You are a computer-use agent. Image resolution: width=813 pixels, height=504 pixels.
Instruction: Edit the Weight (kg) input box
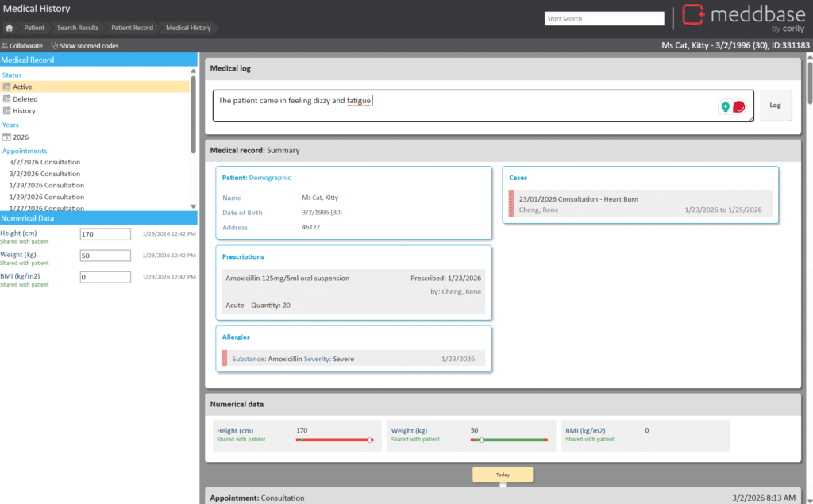(106, 256)
